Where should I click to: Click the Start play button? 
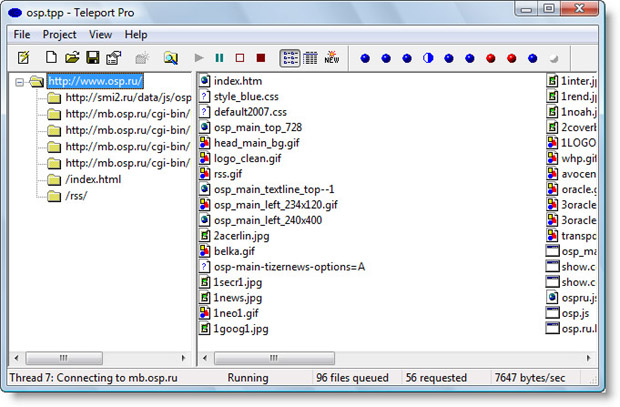199,58
